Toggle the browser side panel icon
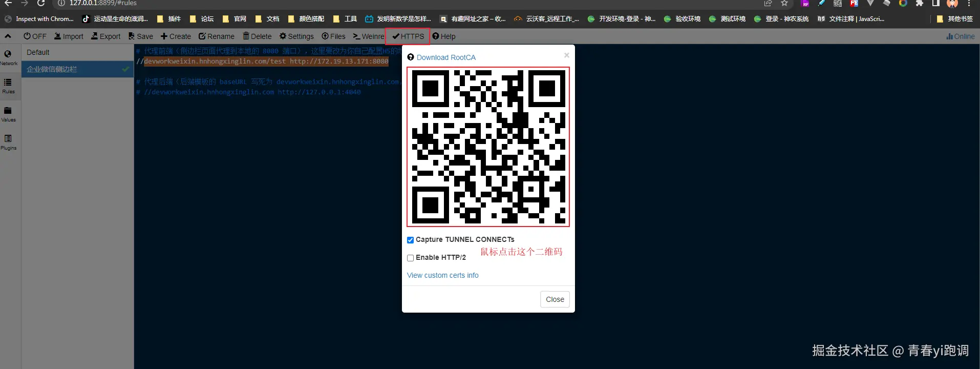This screenshot has width=980, height=369. (x=935, y=3)
